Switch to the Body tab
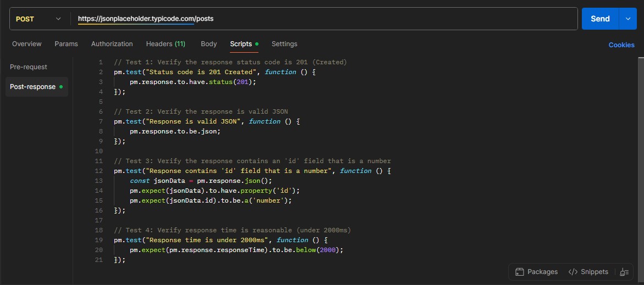 click(208, 44)
